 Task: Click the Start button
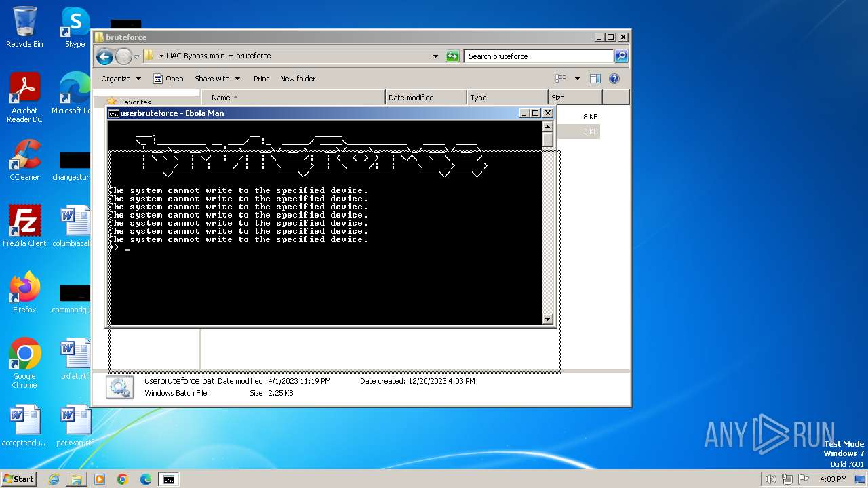[x=19, y=479]
